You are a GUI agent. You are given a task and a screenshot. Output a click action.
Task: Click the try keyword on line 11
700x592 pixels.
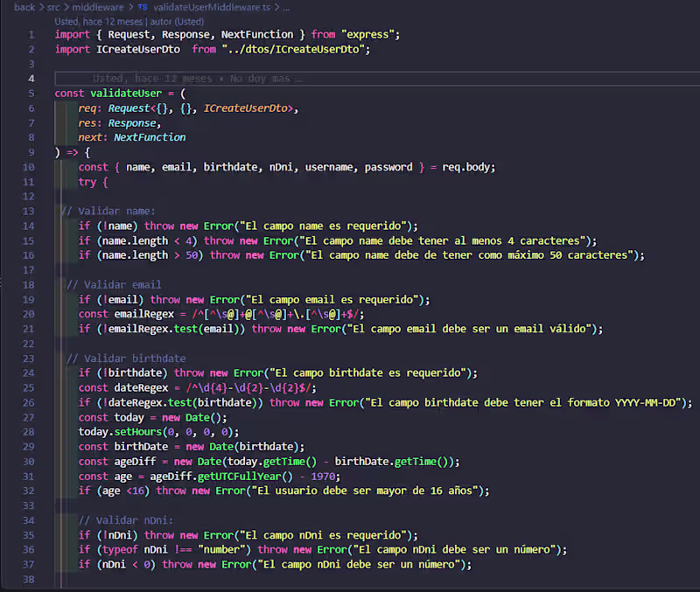pyautogui.click(x=87, y=182)
